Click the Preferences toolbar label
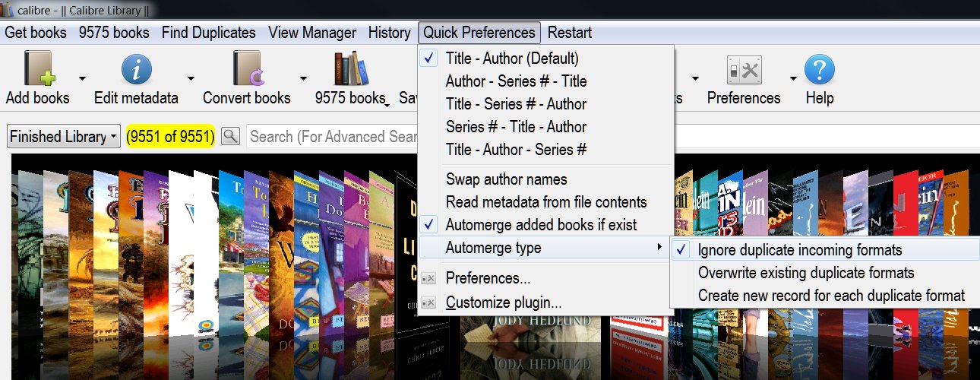The height and width of the screenshot is (380, 980). click(744, 98)
